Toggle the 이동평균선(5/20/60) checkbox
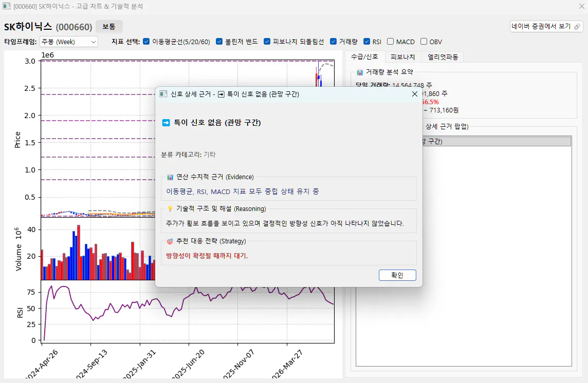Screen dimensions: 588x383 [x=146, y=42]
